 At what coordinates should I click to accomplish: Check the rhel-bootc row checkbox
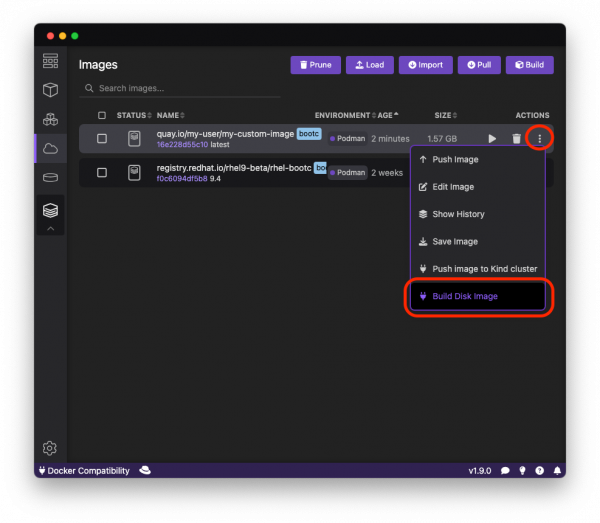coord(102,173)
